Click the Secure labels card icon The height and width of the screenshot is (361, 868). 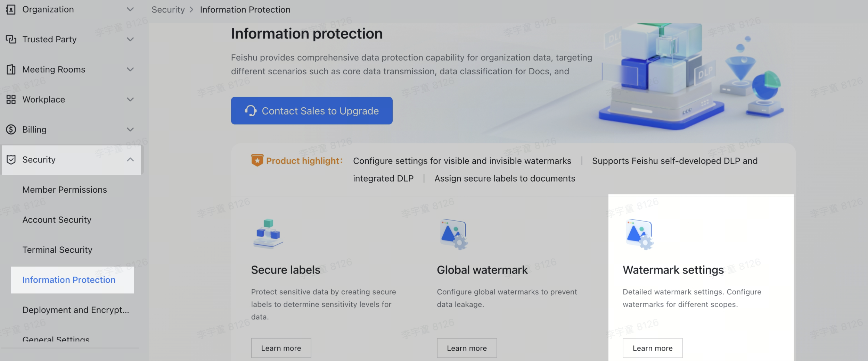coord(268,234)
